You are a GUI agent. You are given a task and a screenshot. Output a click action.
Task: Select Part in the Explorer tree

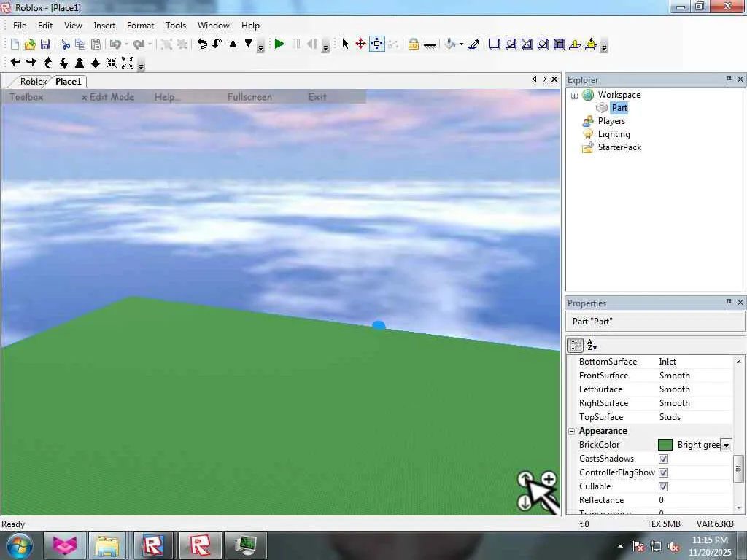coord(619,108)
